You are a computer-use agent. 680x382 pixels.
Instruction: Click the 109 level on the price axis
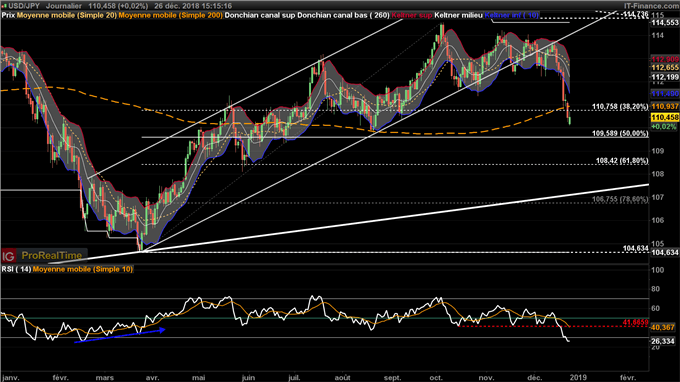tap(658, 151)
